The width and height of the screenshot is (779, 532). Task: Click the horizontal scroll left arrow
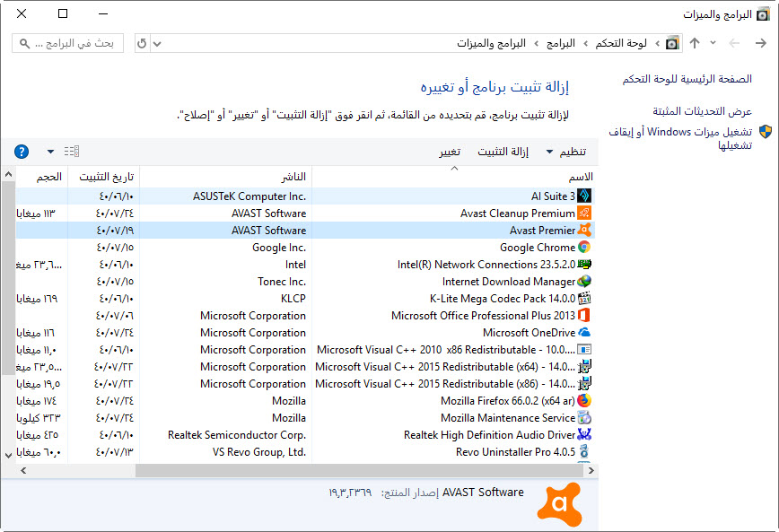23,470
